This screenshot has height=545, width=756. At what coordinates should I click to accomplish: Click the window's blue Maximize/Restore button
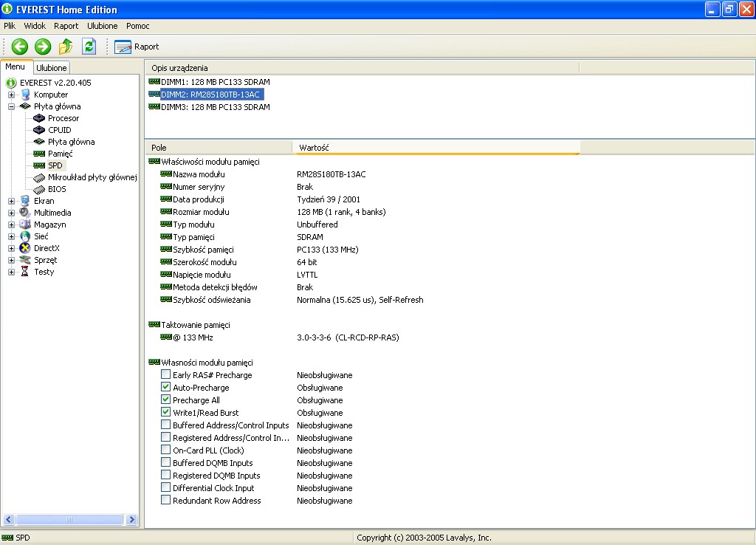pos(729,9)
